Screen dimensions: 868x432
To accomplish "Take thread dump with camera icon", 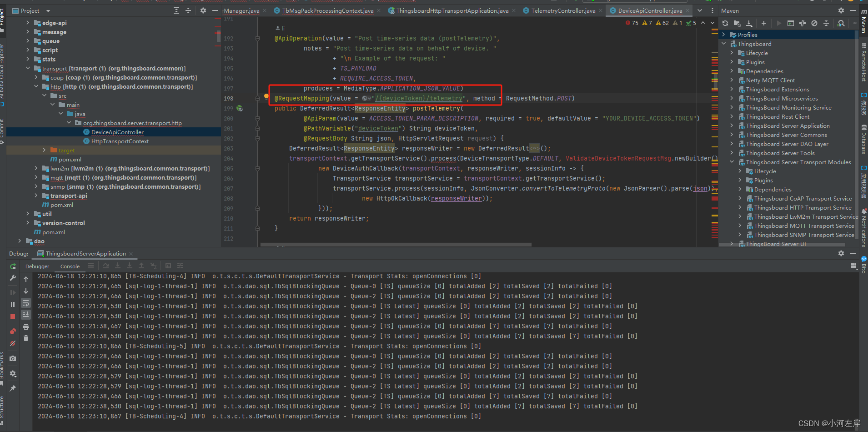I will click(13, 359).
